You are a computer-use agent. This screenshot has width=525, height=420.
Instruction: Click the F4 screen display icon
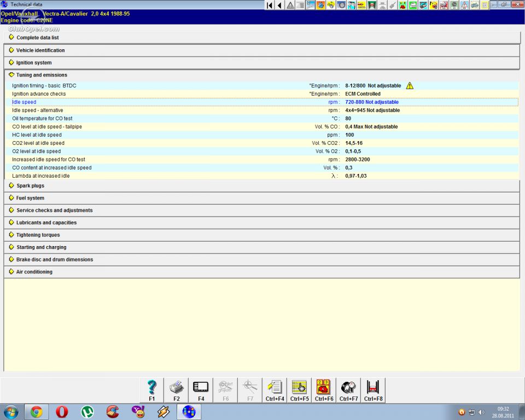pyautogui.click(x=201, y=390)
